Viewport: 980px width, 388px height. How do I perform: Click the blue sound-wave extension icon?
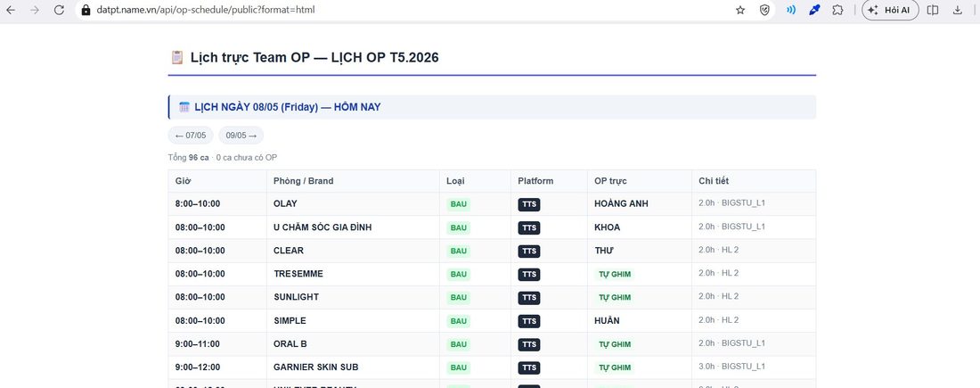pyautogui.click(x=790, y=10)
